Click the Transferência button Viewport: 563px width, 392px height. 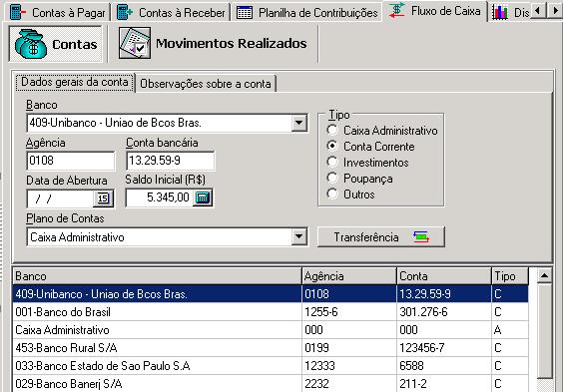point(381,237)
